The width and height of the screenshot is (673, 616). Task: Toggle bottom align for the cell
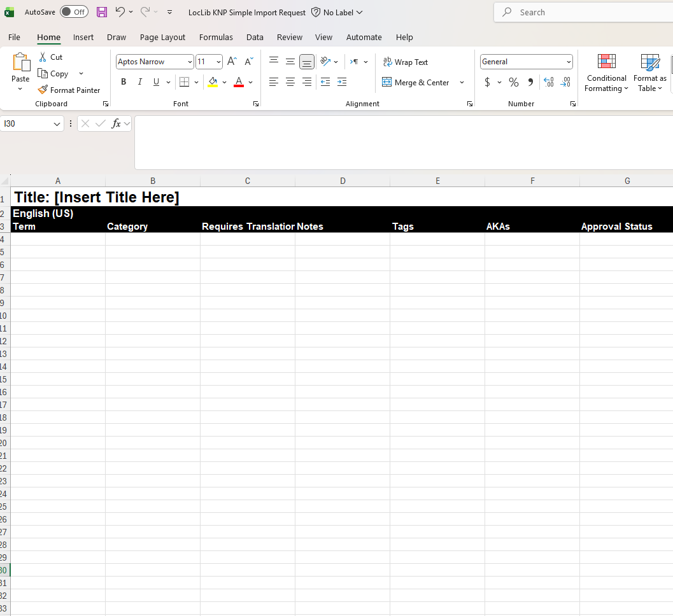pyautogui.click(x=306, y=62)
